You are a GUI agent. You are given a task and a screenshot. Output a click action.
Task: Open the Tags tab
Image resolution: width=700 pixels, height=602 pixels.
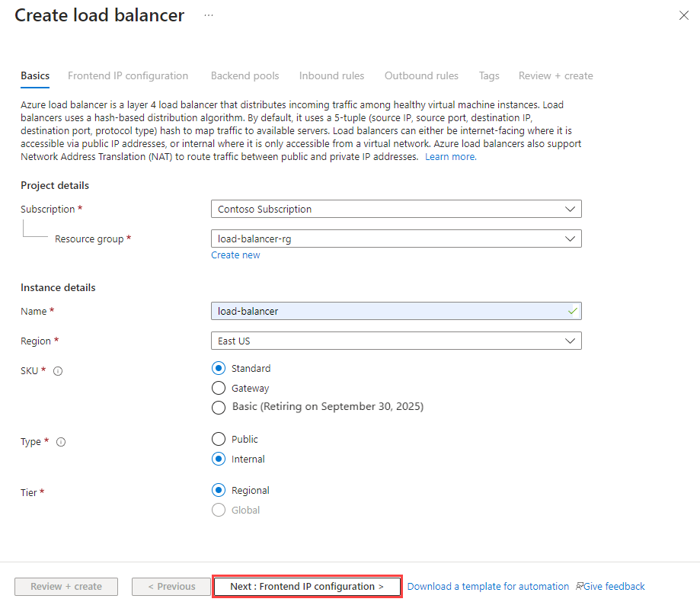(488, 75)
